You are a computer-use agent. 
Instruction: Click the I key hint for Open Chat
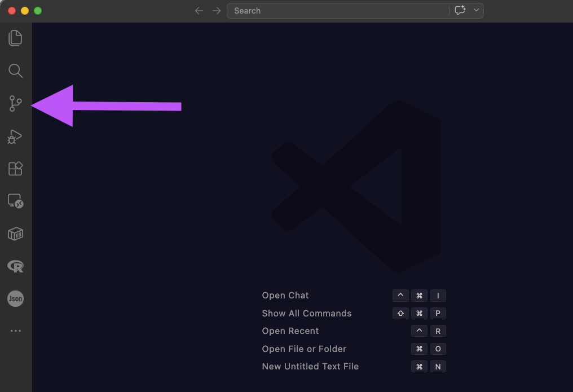tap(438, 296)
